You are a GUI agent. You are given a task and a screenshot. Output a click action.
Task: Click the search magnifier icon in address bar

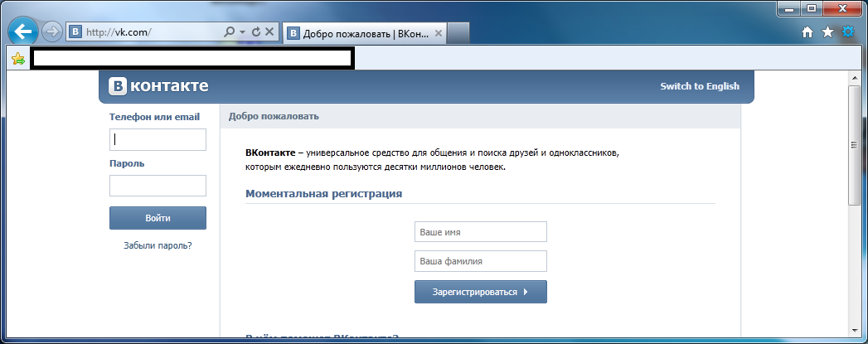pyautogui.click(x=230, y=32)
